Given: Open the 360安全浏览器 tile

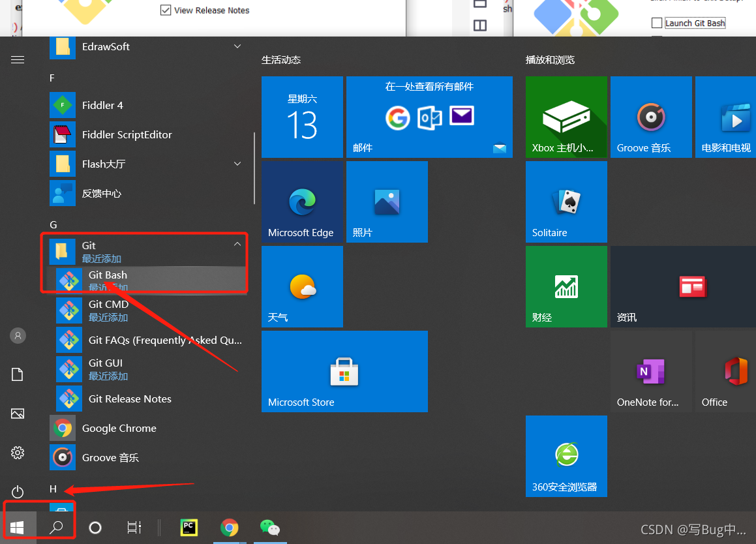Looking at the screenshot, I should pos(566,456).
